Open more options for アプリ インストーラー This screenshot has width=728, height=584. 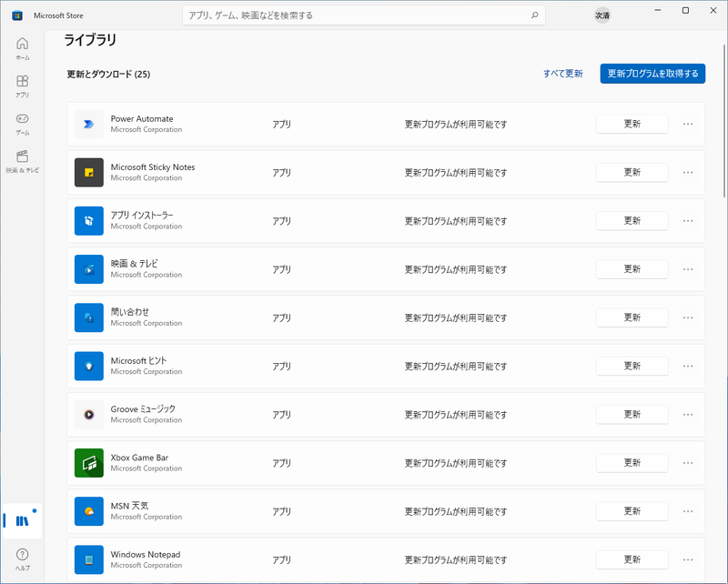[688, 221]
